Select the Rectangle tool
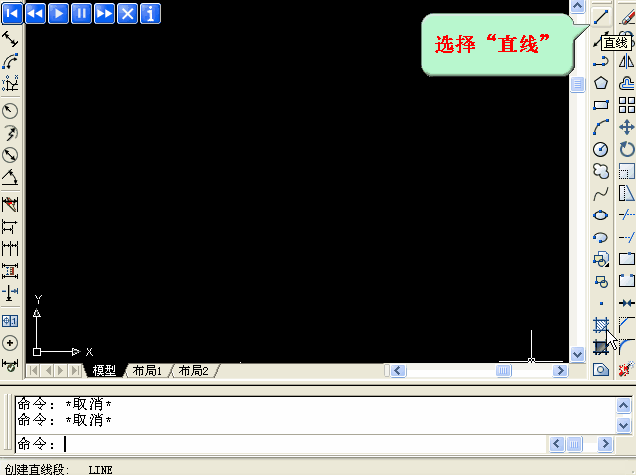 coord(601,105)
